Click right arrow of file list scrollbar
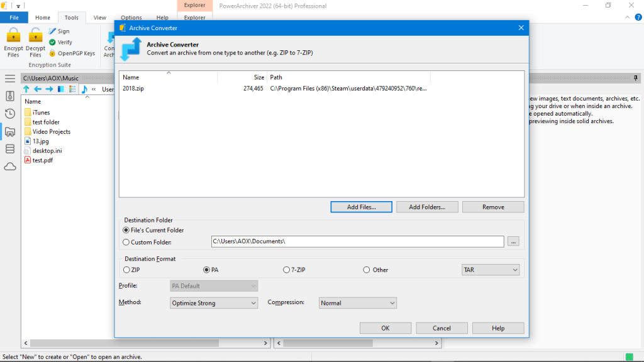Image resolution: width=644 pixels, height=362 pixels. [x=265, y=343]
